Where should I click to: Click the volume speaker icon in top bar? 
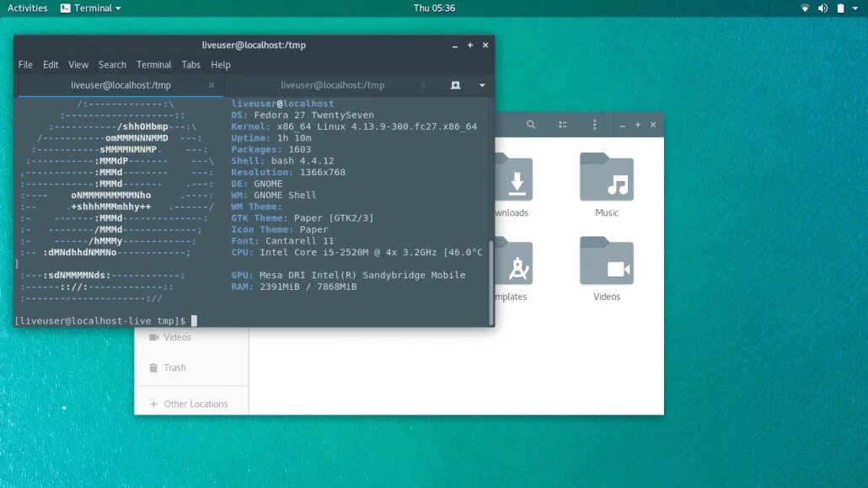point(822,8)
